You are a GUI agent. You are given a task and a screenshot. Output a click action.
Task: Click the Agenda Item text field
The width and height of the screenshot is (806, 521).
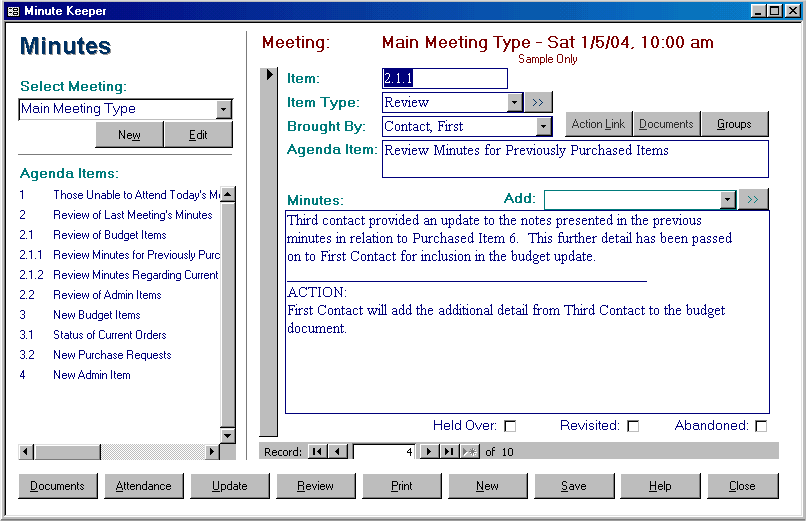pyautogui.click(x=575, y=158)
